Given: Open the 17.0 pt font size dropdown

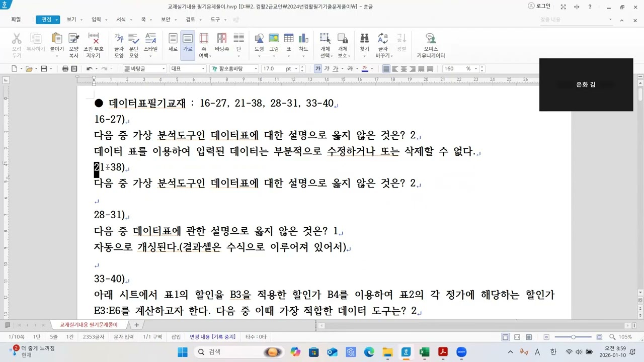Looking at the screenshot, I should coord(296,69).
